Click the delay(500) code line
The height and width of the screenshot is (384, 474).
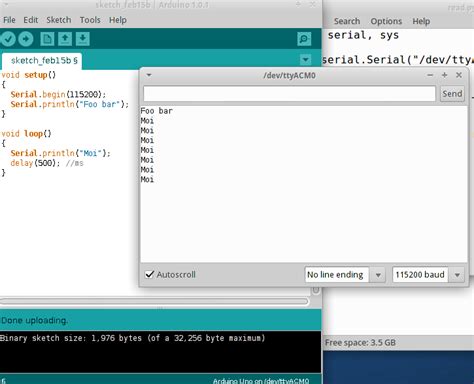[47, 163]
